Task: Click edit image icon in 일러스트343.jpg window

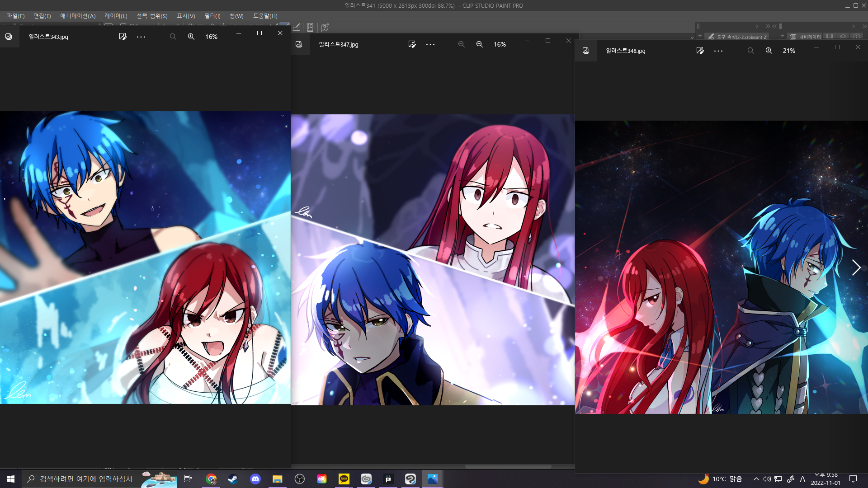Action: [123, 37]
